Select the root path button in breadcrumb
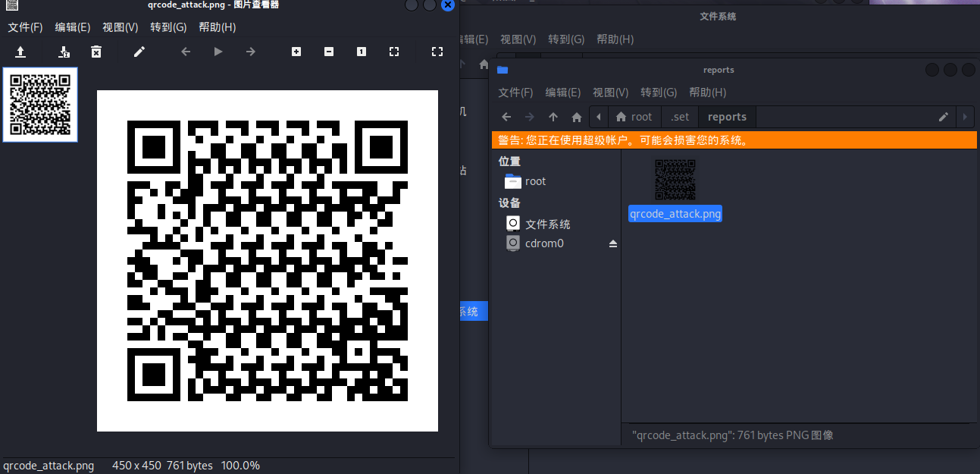The image size is (980, 474). [634, 117]
